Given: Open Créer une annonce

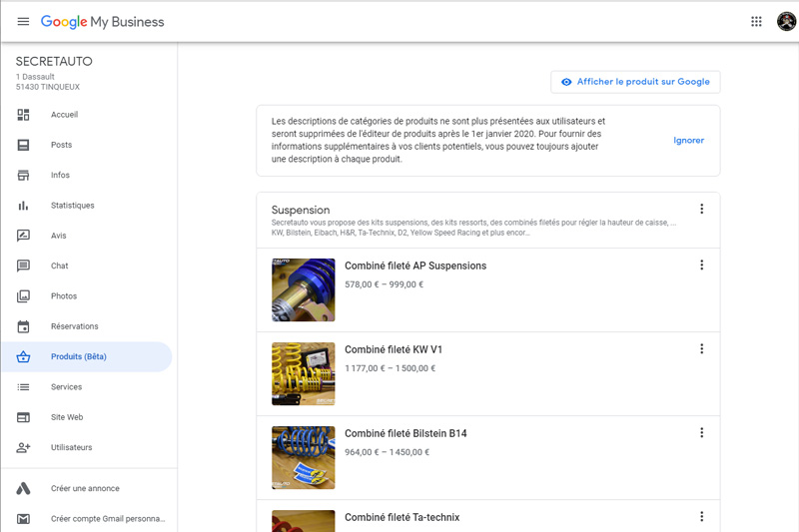Looking at the screenshot, I should tap(85, 488).
